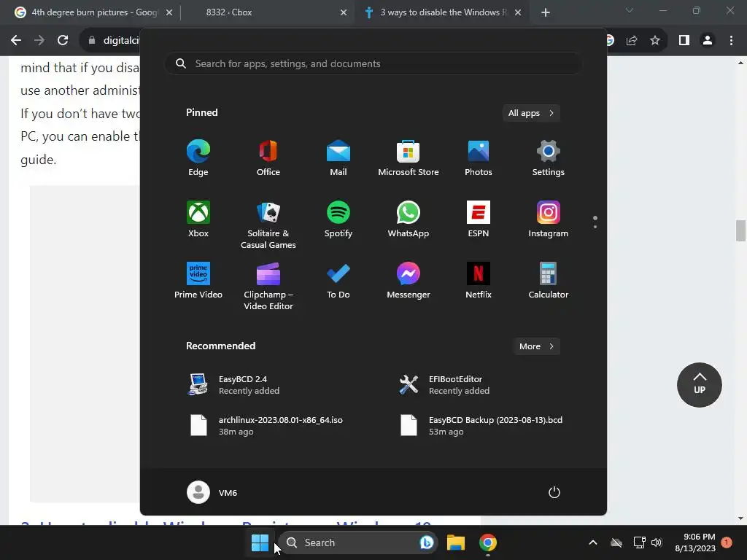This screenshot has height=560, width=747.
Task: Open the volume tray icon
Action: point(657,542)
